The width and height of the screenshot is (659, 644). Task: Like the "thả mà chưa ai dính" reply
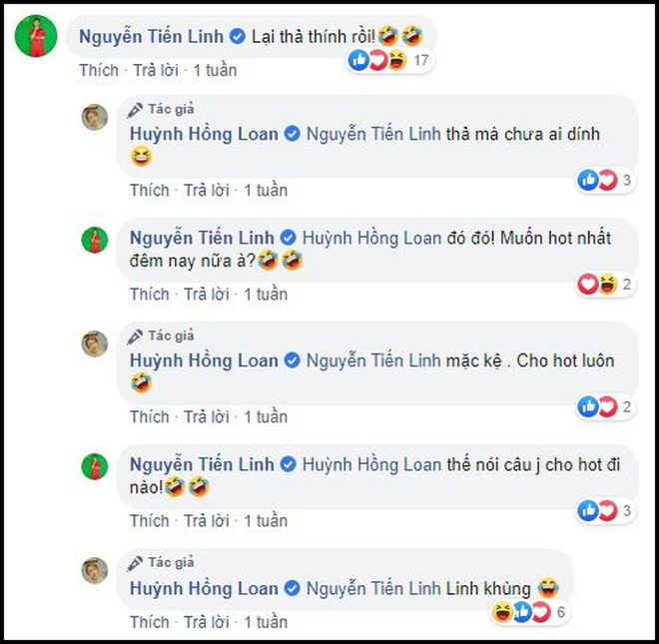(x=149, y=190)
